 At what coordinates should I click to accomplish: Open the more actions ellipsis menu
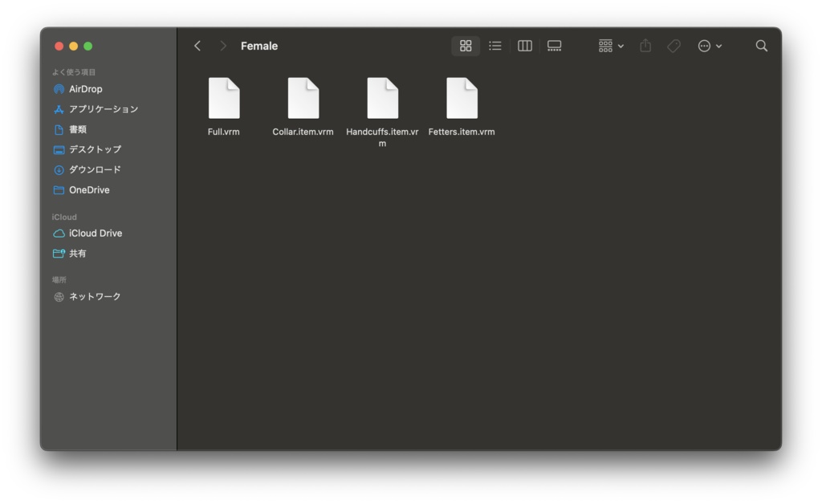tap(710, 46)
